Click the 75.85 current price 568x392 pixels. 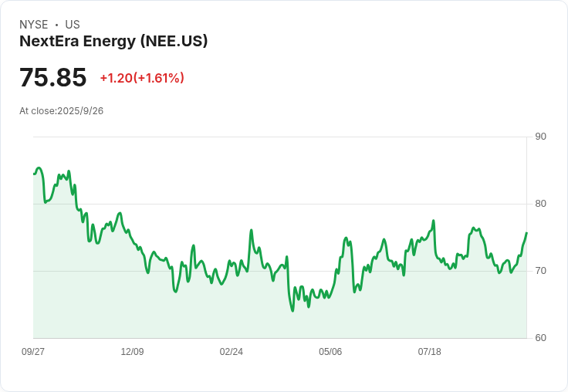click(x=53, y=77)
